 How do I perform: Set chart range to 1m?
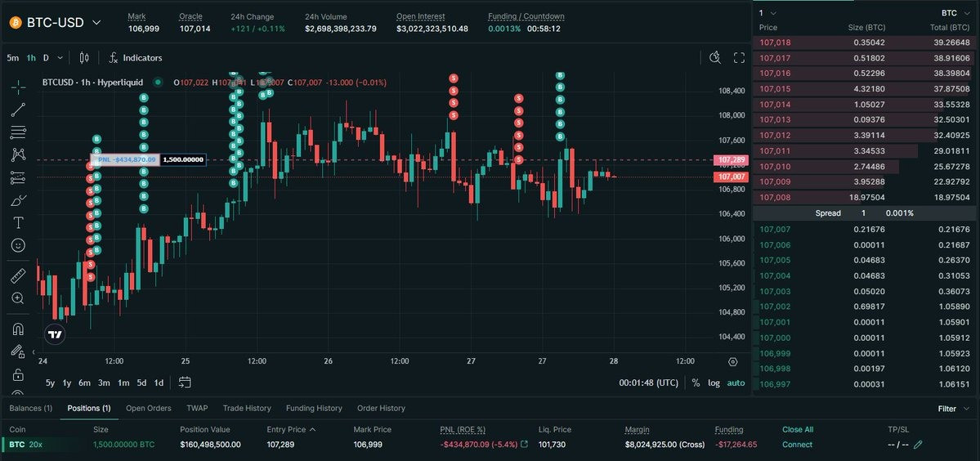coord(123,383)
